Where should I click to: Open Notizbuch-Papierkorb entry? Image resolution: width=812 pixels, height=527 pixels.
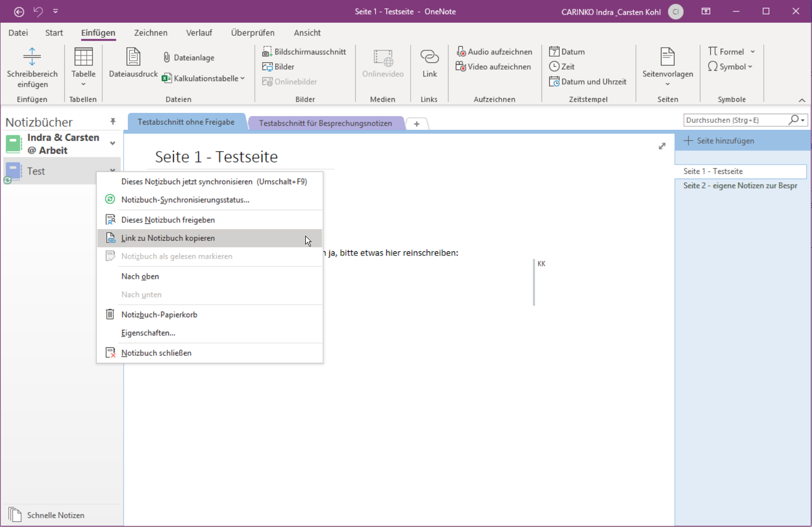tap(210, 315)
